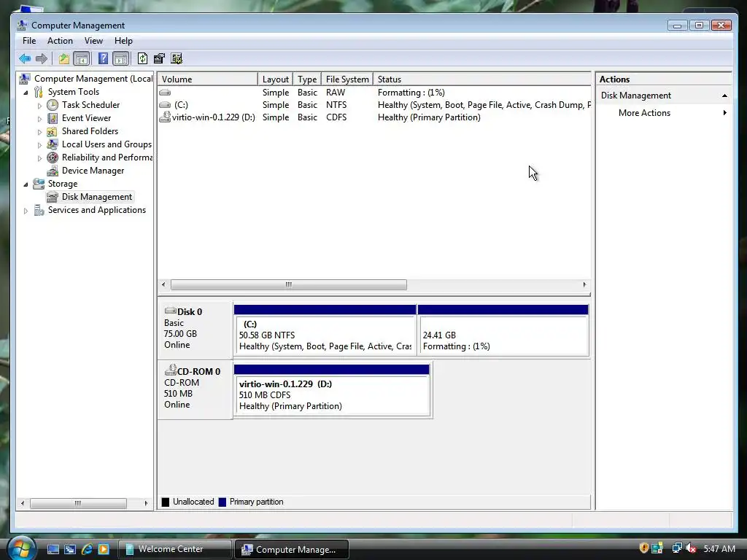Expand Local Users and Groups node arrow

point(39,145)
